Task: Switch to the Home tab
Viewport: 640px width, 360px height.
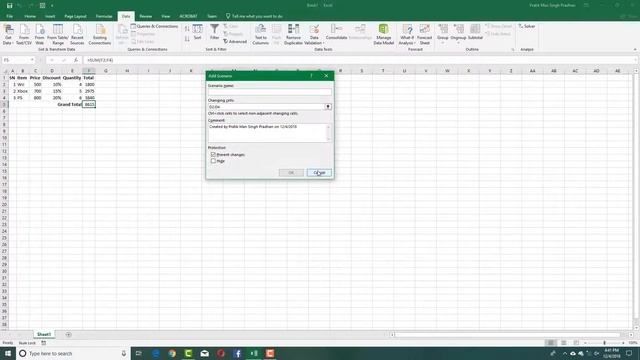Action: point(30,16)
